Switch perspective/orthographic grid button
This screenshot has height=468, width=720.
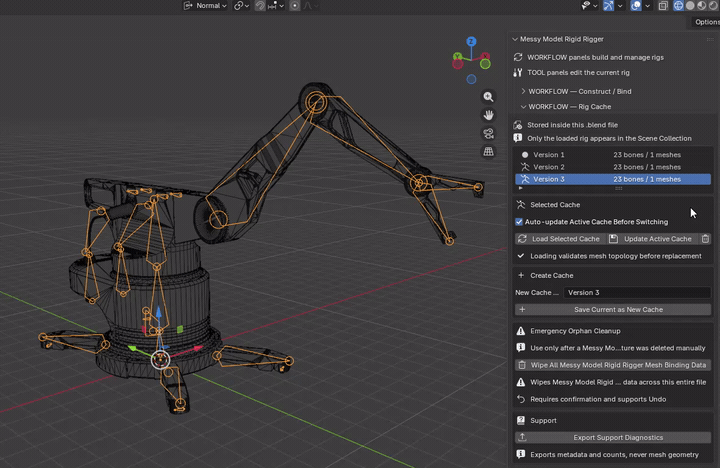(x=488, y=152)
